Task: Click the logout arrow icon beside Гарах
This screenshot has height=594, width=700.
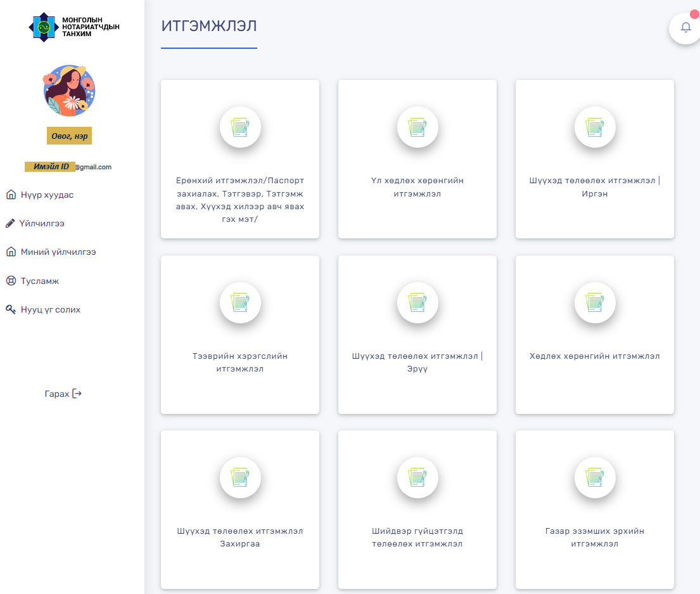Action: [77, 394]
